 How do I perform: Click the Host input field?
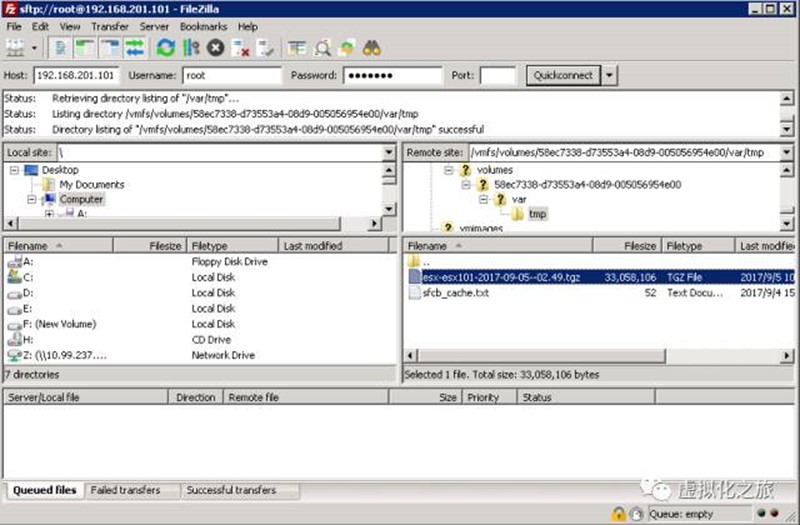pos(76,76)
